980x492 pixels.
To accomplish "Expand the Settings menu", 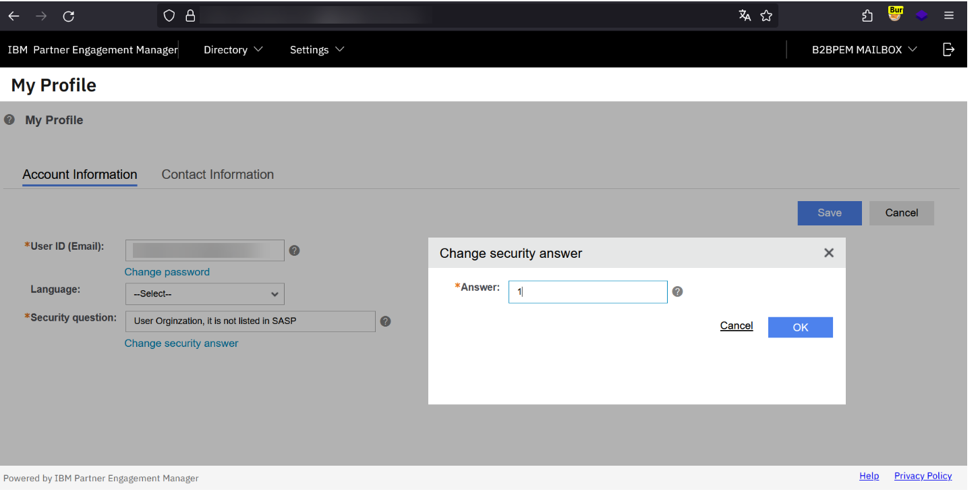I will [x=316, y=50].
